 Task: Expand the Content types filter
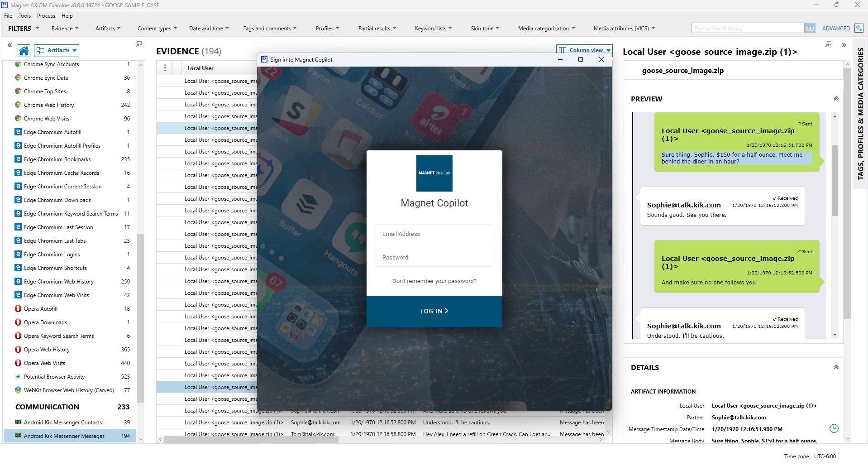[157, 29]
